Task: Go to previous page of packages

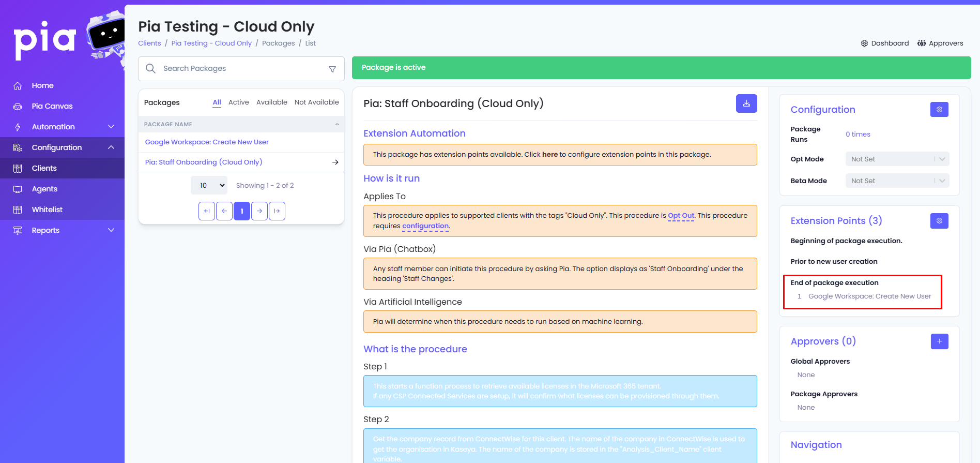Action: point(224,211)
